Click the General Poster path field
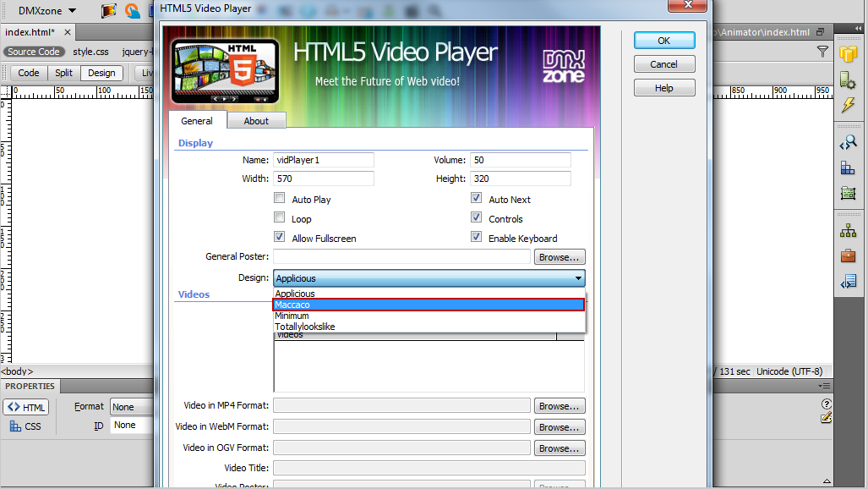868x489 pixels. [x=402, y=256]
